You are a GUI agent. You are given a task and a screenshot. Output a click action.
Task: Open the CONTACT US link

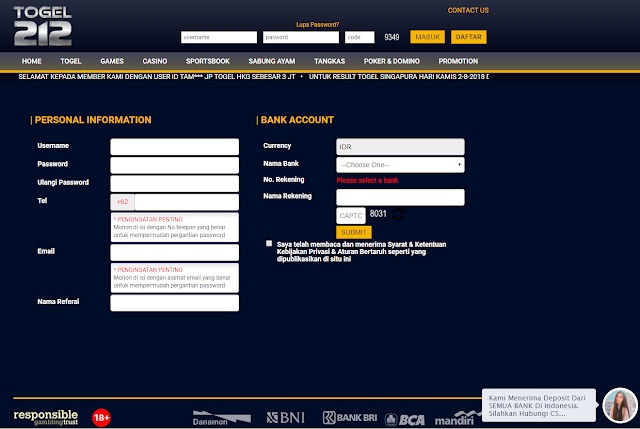(x=468, y=10)
